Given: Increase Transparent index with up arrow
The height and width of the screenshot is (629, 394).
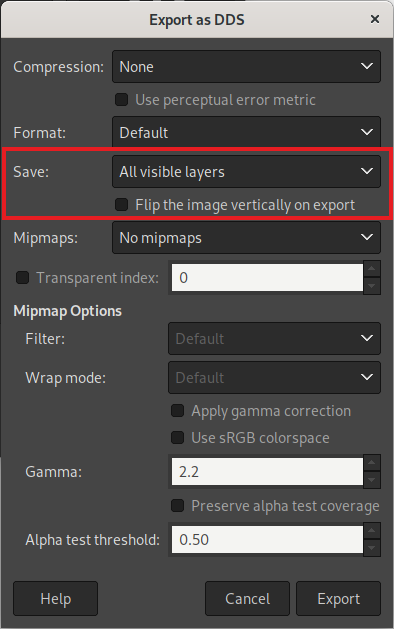Looking at the screenshot, I should tap(372, 268).
